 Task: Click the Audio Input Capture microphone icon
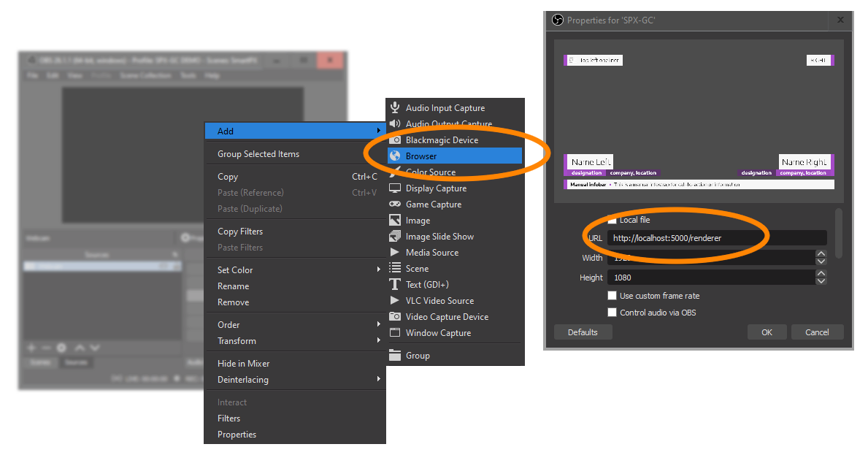coord(395,107)
